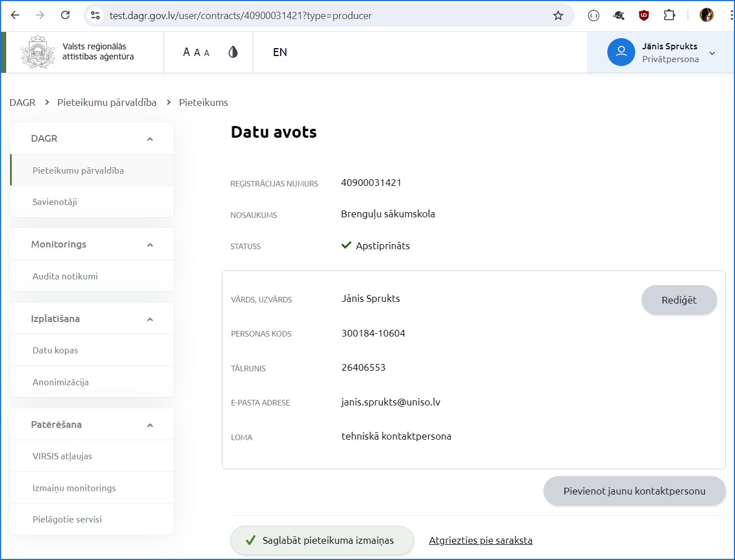The height and width of the screenshot is (560, 735).
Task: Select the smallest font size A
Action: 207,53
